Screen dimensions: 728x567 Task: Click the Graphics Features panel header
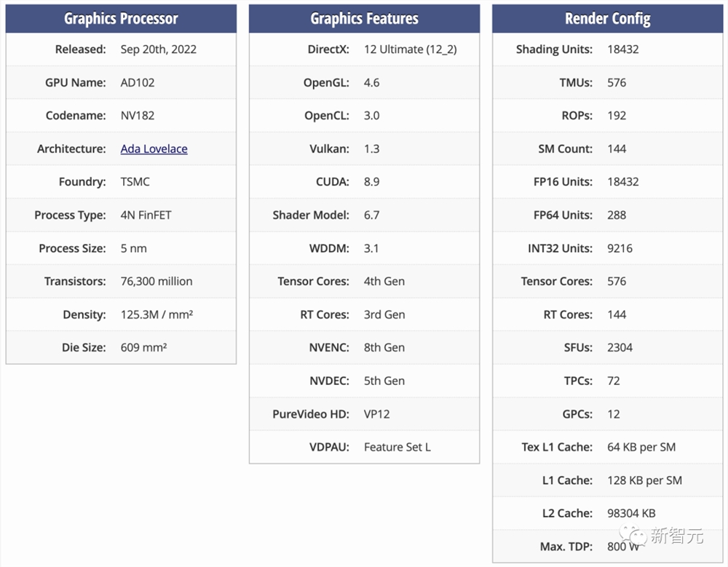(x=364, y=19)
